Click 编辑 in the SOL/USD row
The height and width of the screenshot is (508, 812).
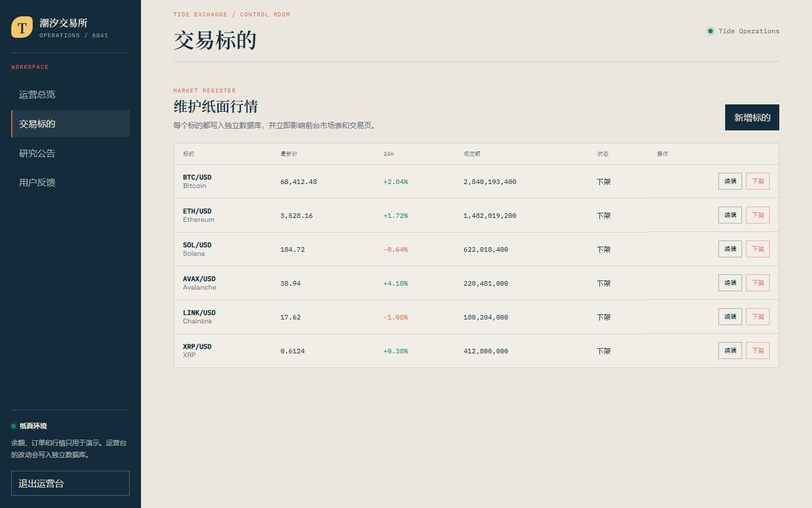click(730, 249)
